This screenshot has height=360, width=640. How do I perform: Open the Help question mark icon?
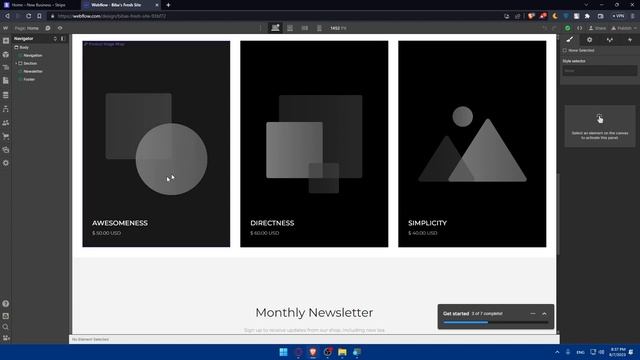pos(6,304)
